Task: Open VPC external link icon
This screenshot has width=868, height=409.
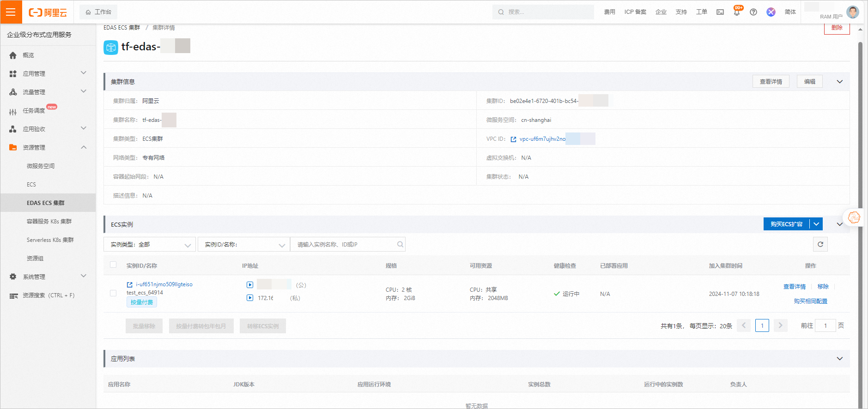Action: click(513, 139)
